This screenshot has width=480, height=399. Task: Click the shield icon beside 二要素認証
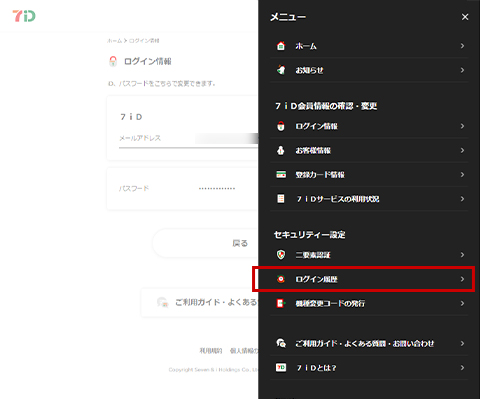pos(281,255)
